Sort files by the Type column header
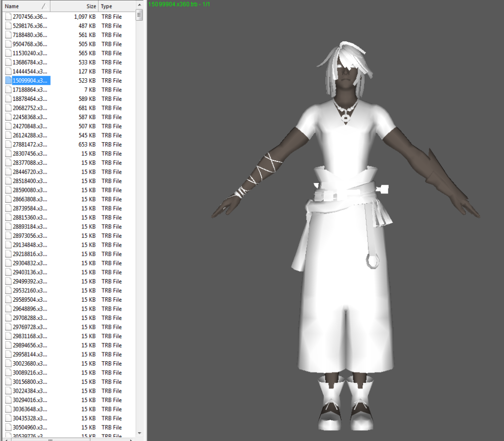The height and width of the screenshot is (441, 504). [116, 6]
